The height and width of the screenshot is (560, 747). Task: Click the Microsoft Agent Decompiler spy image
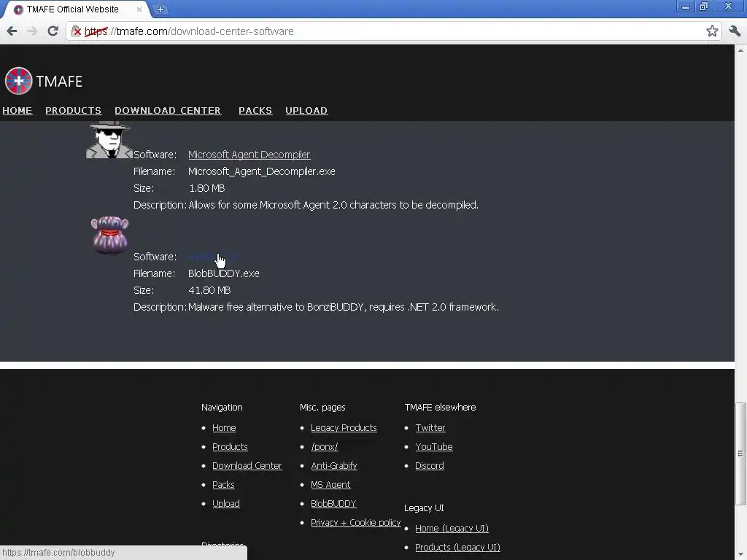coord(109,139)
